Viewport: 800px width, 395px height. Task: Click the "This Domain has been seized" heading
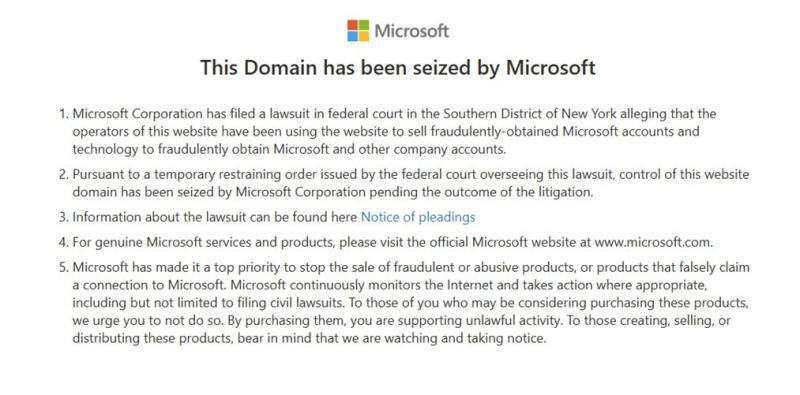(x=397, y=67)
